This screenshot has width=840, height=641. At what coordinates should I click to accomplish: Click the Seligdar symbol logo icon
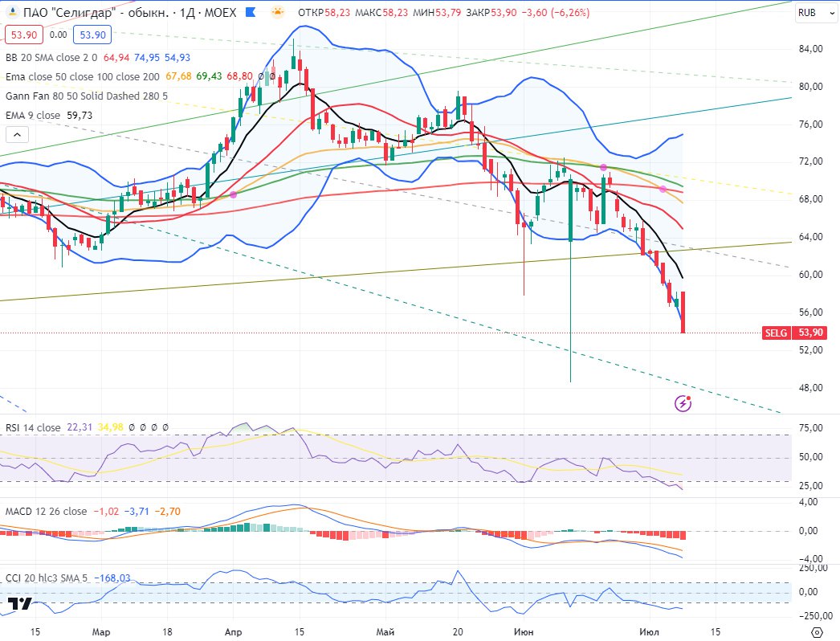pyautogui.click(x=13, y=12)
